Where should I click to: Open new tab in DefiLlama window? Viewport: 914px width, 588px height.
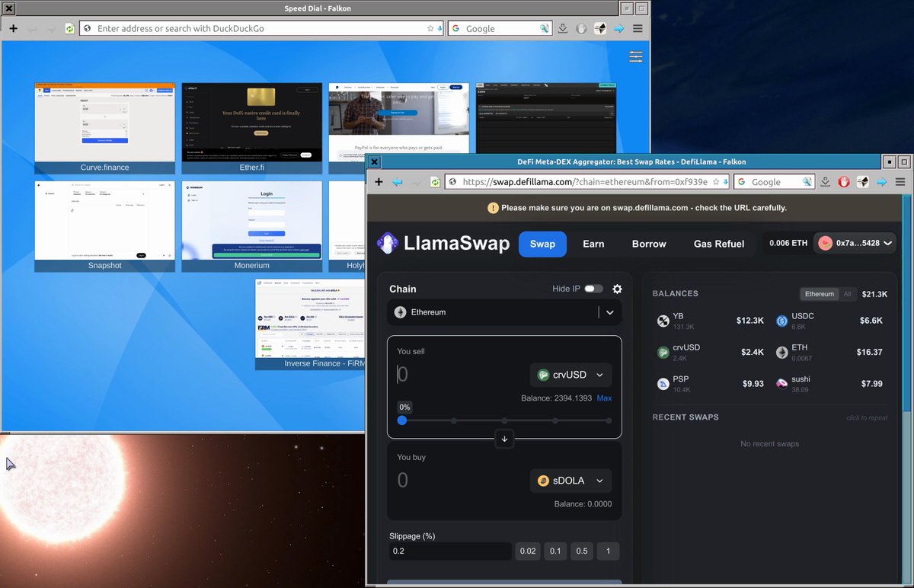point(379,182)
